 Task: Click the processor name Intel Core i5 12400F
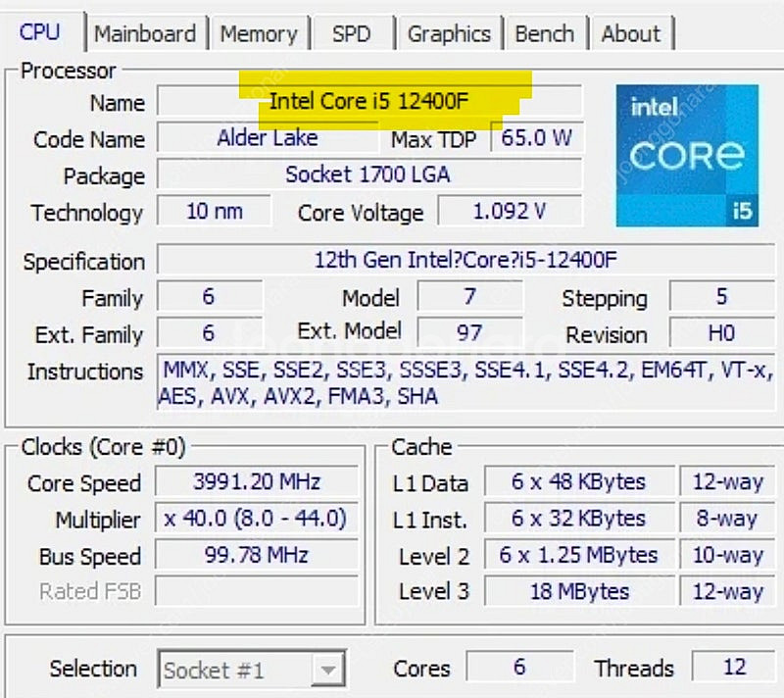(x=369, y=101)
